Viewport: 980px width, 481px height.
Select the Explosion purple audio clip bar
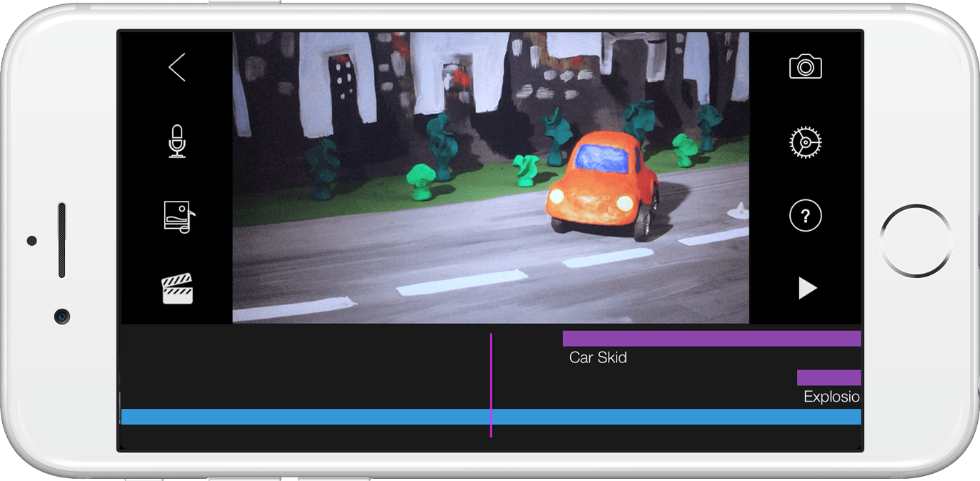click(829, 377)
